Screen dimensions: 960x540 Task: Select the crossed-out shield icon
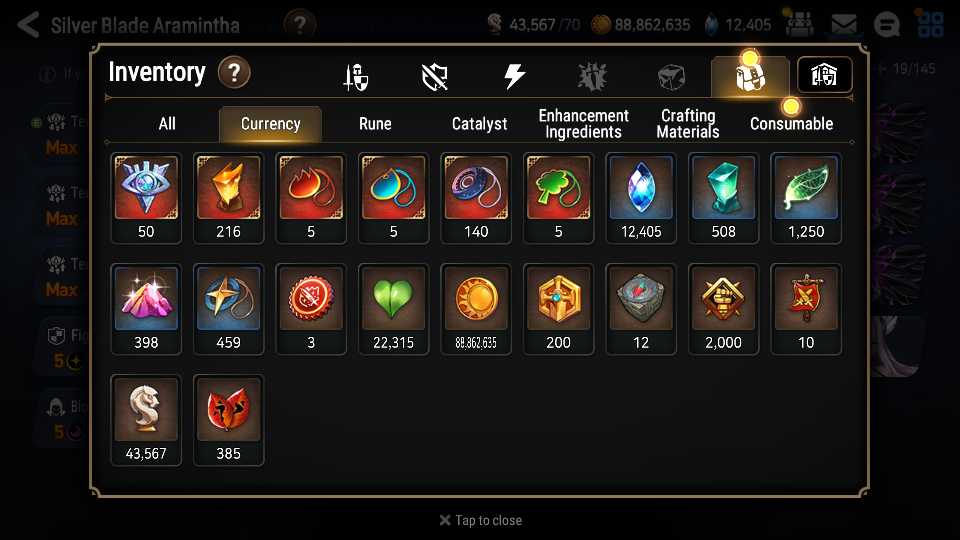coord(435,77)
